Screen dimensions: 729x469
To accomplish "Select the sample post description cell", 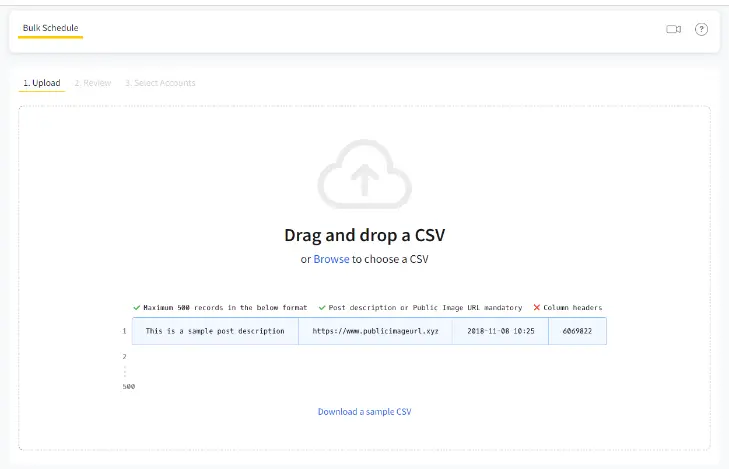I will pos(215,330).
